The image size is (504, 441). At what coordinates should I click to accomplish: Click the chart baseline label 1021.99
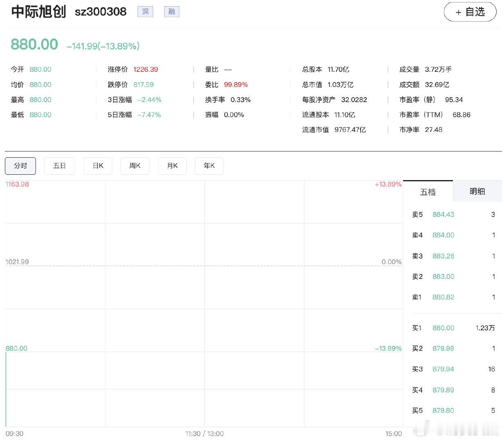pyautogui.click(x=17, y=262)
